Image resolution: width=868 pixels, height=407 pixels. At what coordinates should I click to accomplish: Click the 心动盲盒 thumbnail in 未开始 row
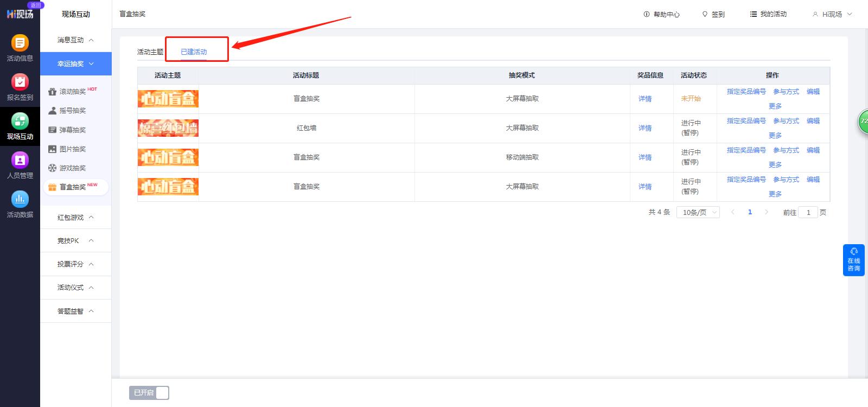point(168,99)
